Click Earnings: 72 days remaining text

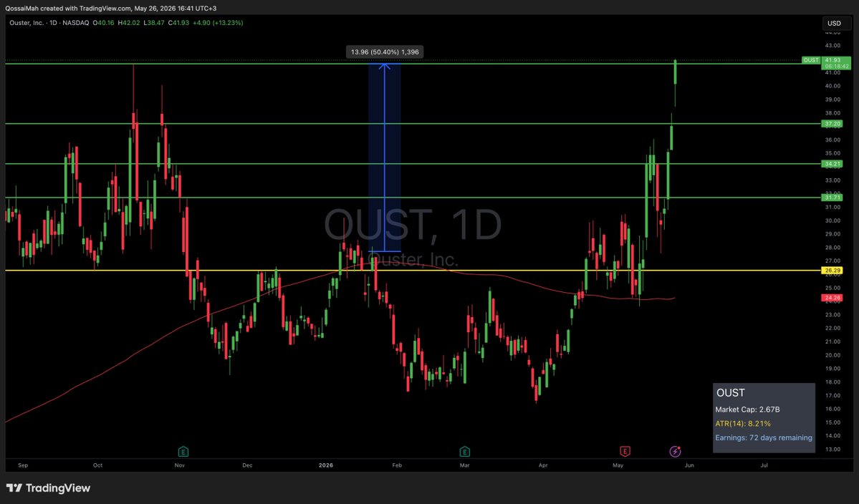(764, 438)
